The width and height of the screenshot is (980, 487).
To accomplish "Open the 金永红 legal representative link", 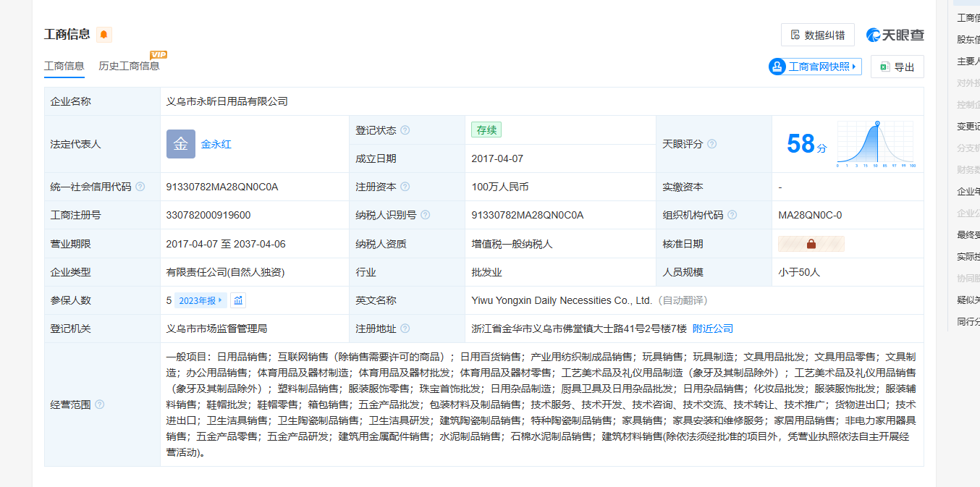I will tap(216, 144).
